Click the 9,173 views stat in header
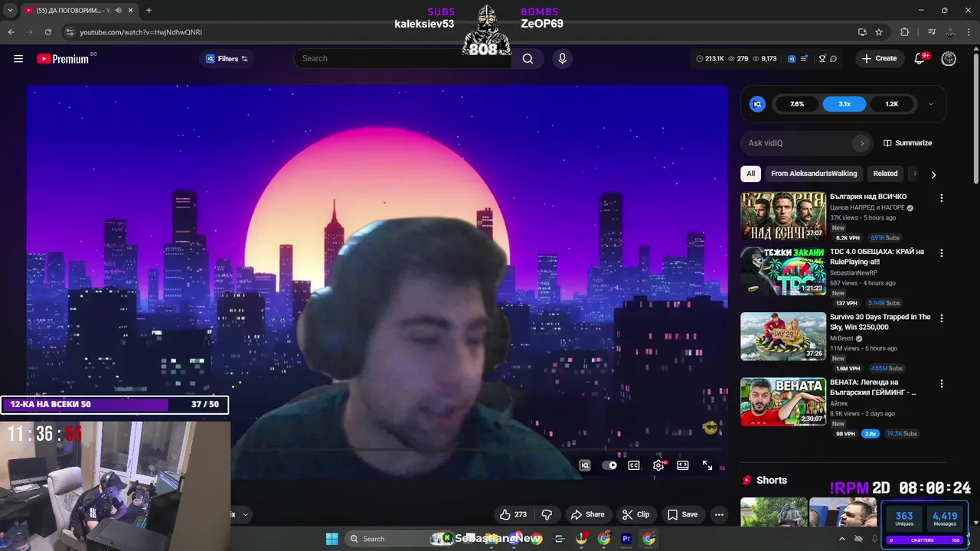980x551 pixels. click(x=764, y=58)
